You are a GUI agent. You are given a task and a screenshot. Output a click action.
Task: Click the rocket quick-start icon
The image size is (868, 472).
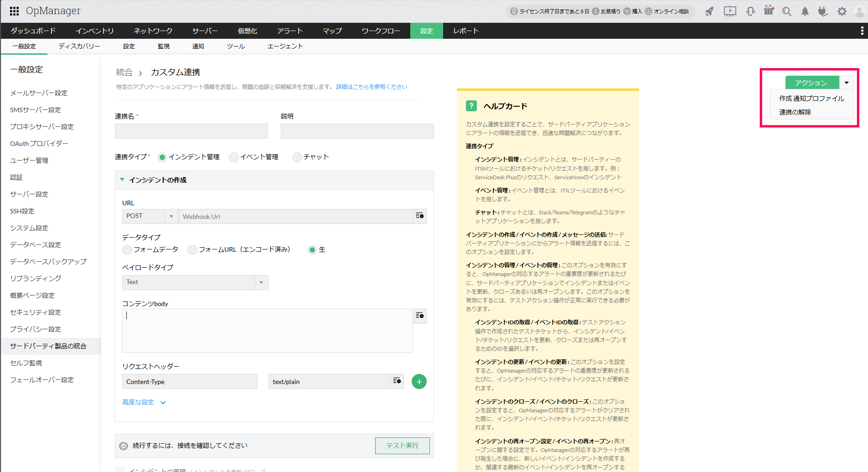pyautogui.click(x=709, y=11)
